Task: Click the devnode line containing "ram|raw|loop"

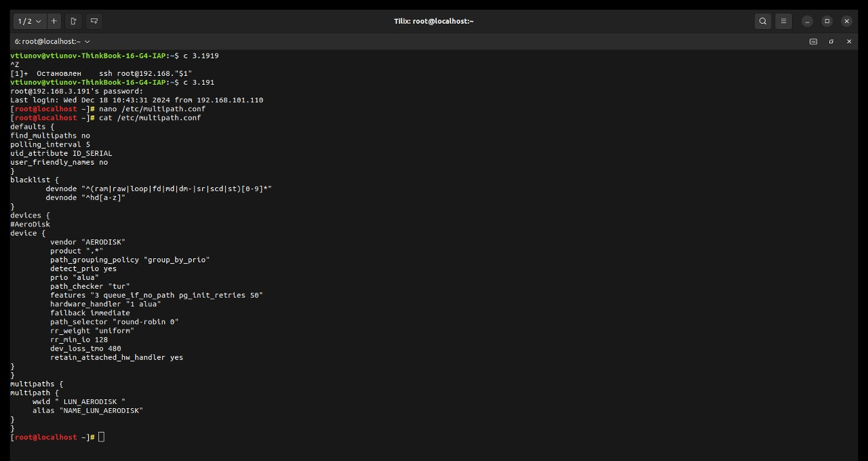Action: [159, 188]
